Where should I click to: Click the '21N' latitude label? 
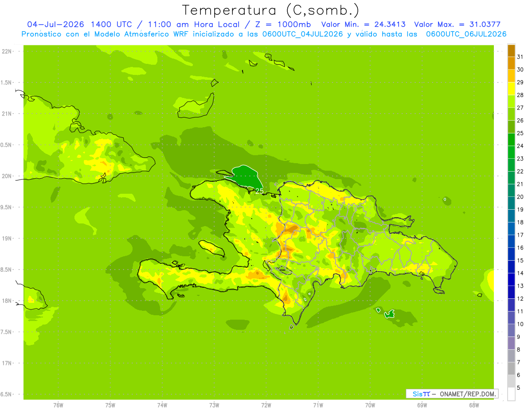(x=6, y=114)
